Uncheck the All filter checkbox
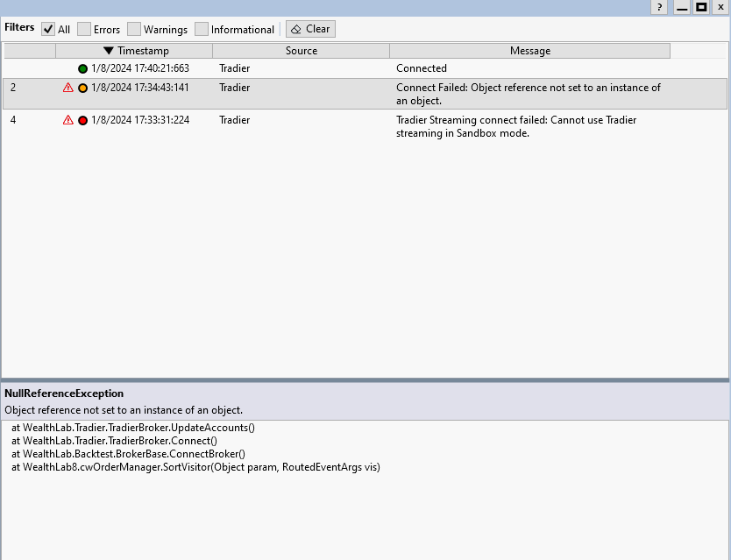This screenshot has height=560, width=731. pyautogui.click(x=48, y=29)
